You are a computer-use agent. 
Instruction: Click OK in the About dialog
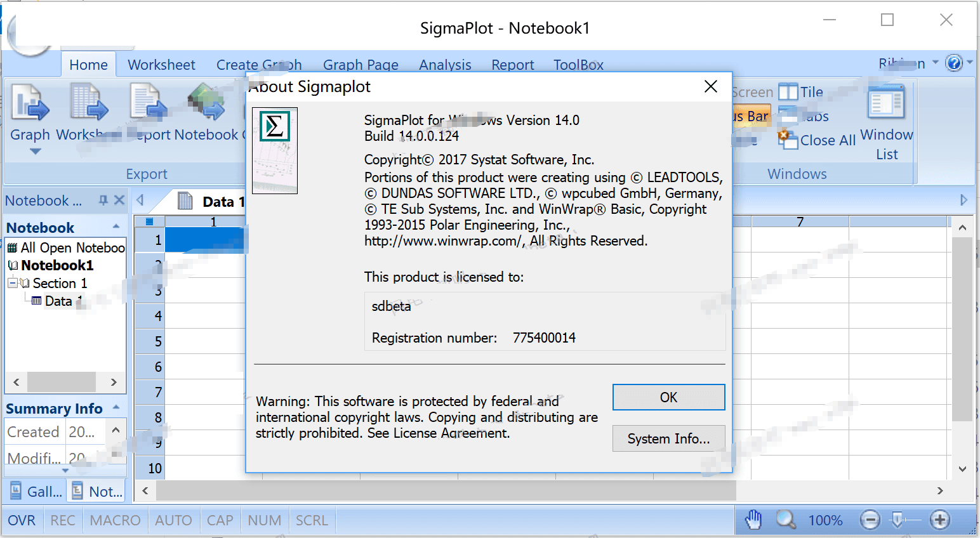[x=668, y=397]
